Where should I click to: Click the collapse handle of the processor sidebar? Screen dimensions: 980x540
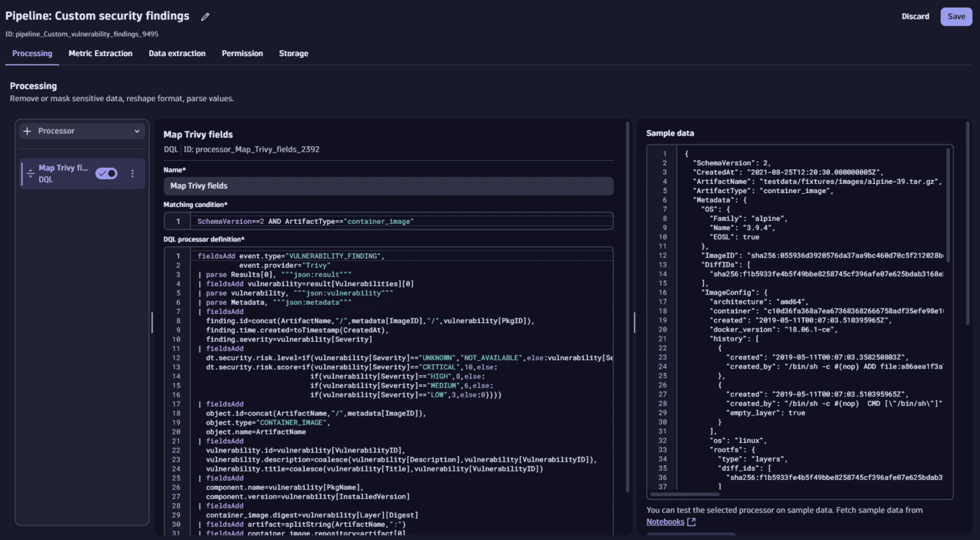pyautogui.click(x=152, y=323)
